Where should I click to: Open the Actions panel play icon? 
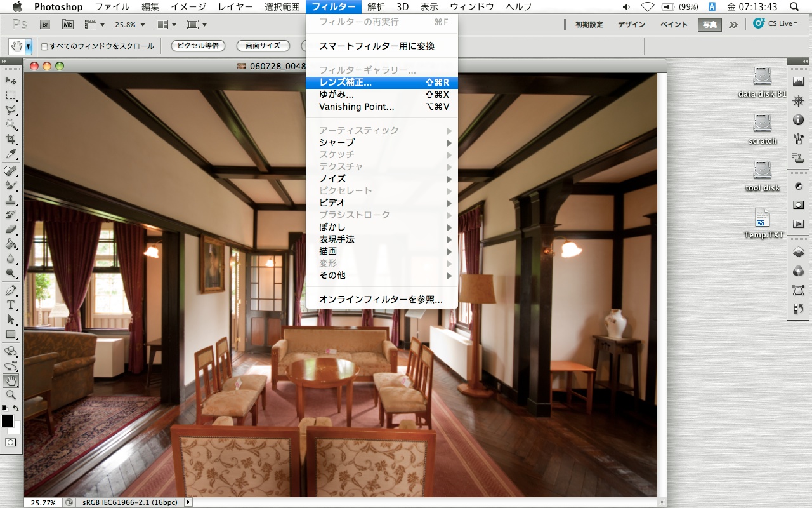tap(798, 224)
